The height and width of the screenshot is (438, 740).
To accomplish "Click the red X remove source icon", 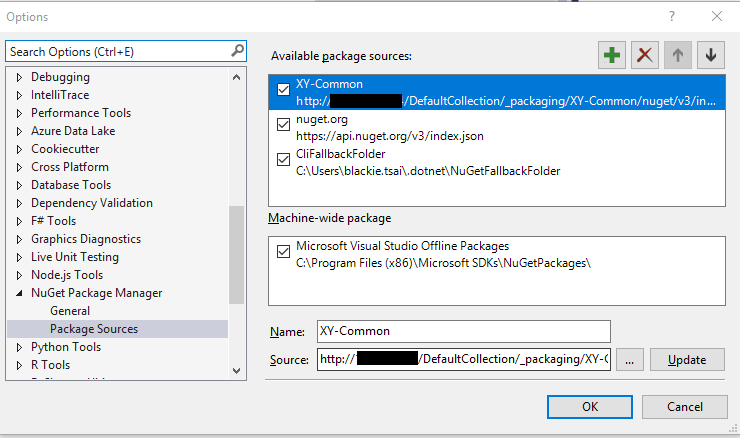I will [x=645, y=55].
